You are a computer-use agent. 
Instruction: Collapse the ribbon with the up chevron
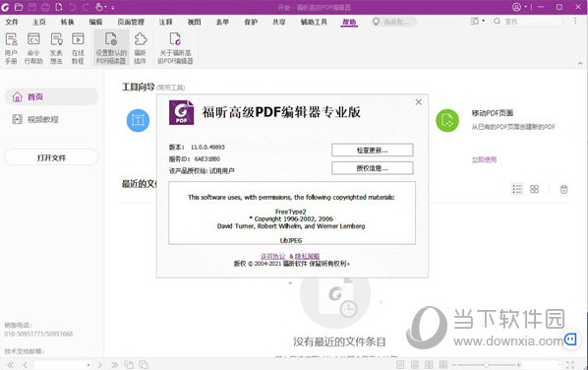click(580, 63)
